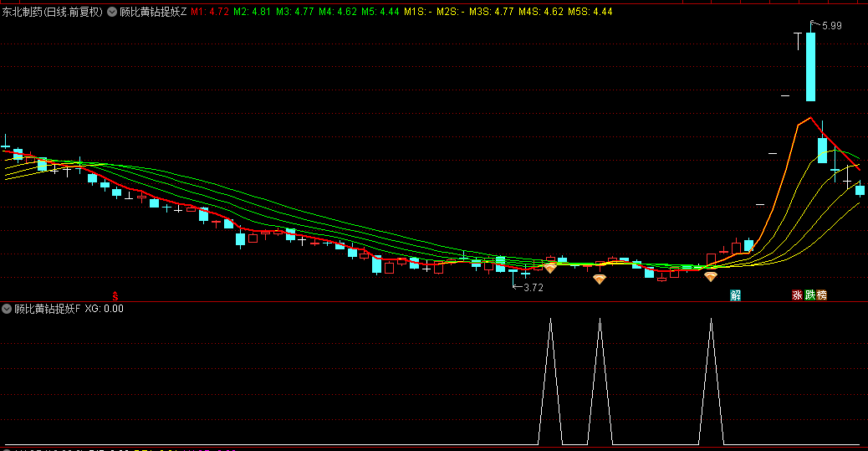868x451 pixels.
Task: Click the 涨 marker icon
Action: point(797,295)
